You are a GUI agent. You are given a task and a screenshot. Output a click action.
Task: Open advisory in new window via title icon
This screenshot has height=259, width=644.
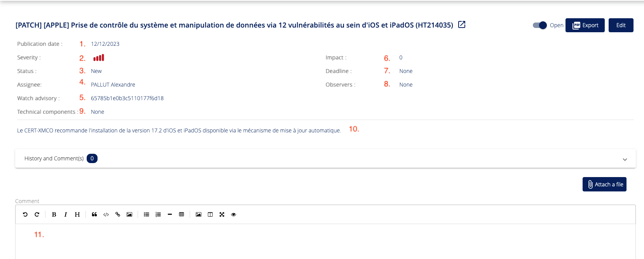pos(462,25)
